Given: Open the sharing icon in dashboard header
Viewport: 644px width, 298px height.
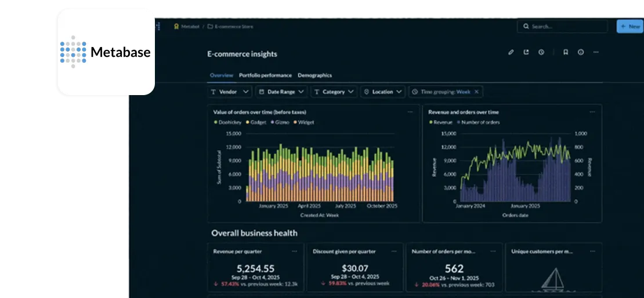Looking at the screenshot, I should click(526, 52).
